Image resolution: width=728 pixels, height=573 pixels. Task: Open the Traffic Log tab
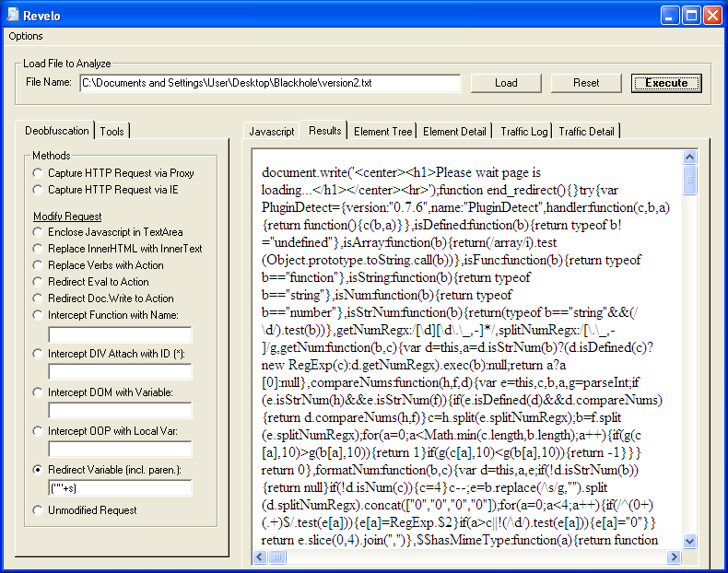523,132
